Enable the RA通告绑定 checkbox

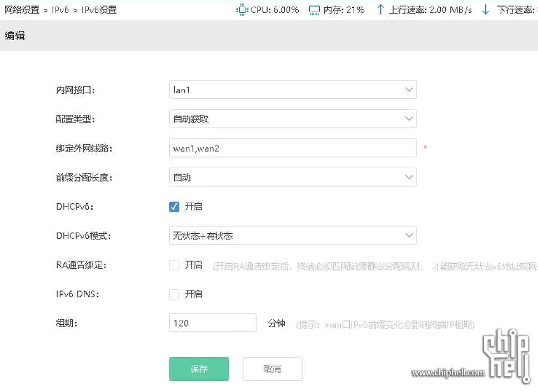pos(174,265)
